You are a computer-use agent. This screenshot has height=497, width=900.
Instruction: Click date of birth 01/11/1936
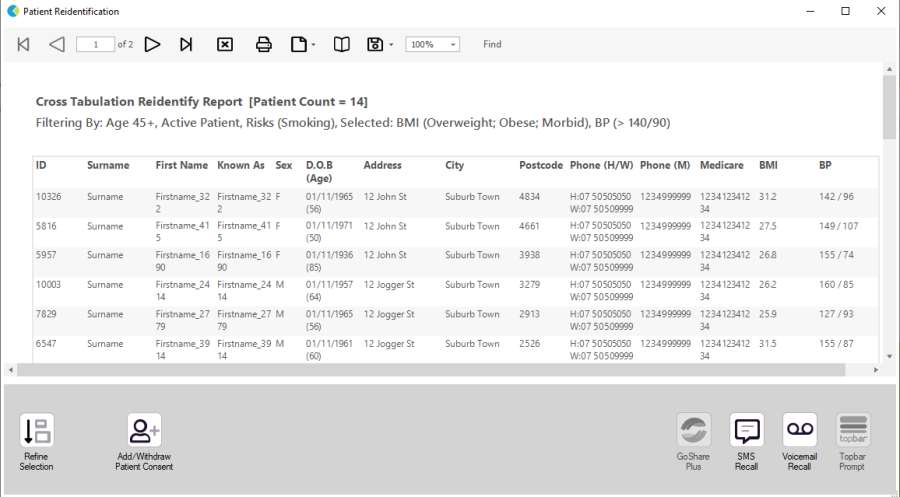coord(329,255)
